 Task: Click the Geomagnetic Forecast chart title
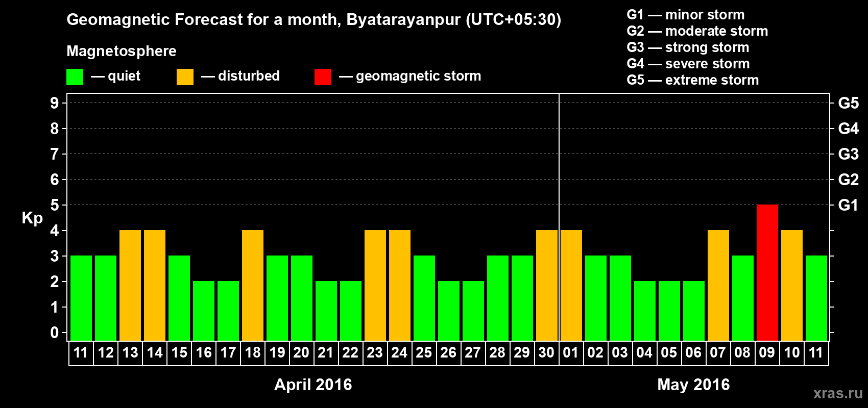click(314, 20)
